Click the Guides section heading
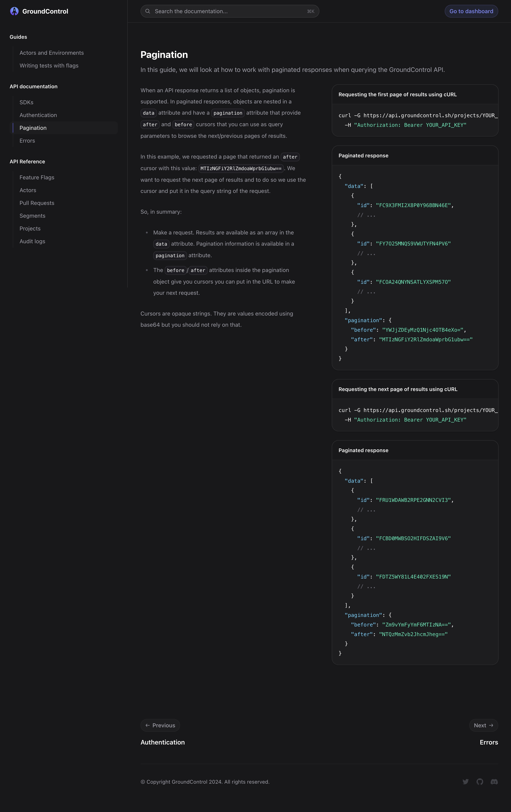 click(x=18, y=37)
